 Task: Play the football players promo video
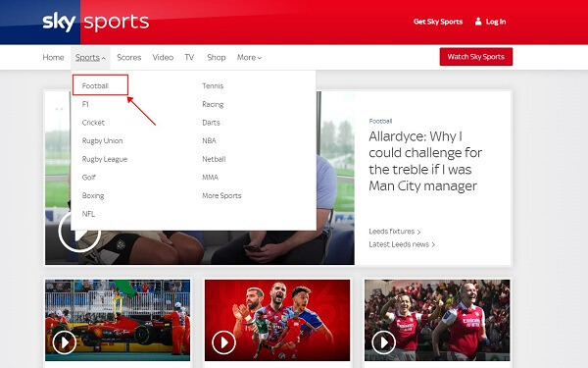[x=223, y=342]
